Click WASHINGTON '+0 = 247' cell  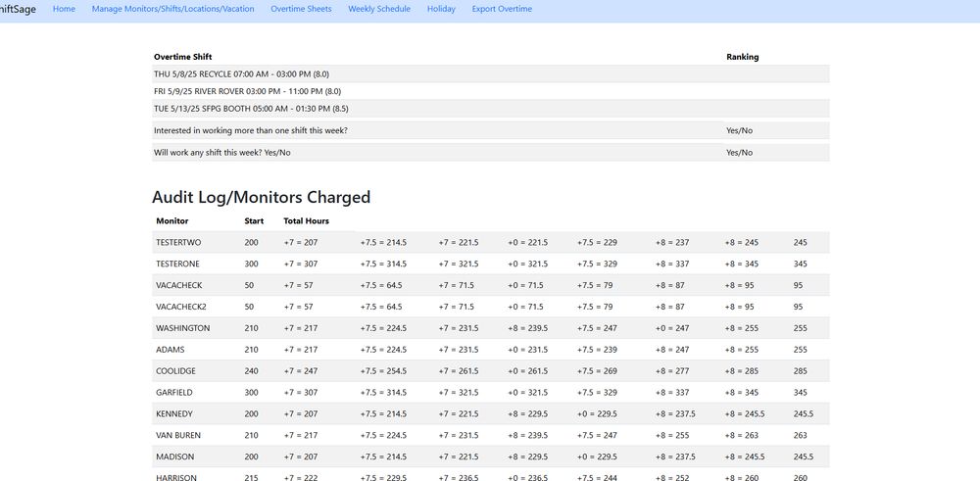click(x=672, y=328)
